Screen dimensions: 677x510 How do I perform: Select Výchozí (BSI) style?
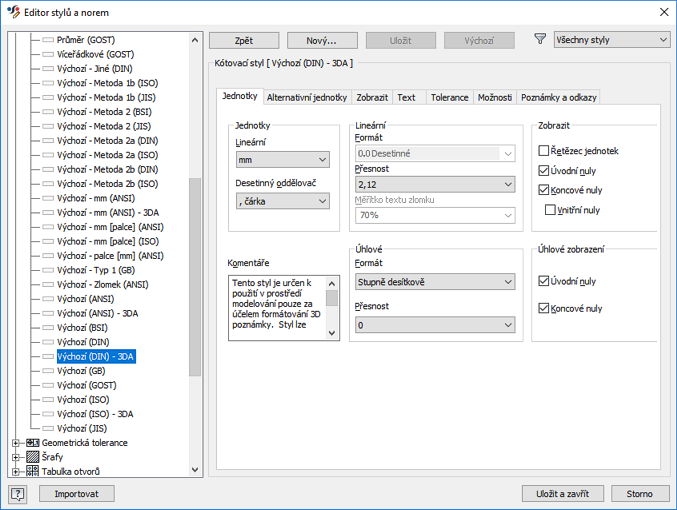(82, 327)
